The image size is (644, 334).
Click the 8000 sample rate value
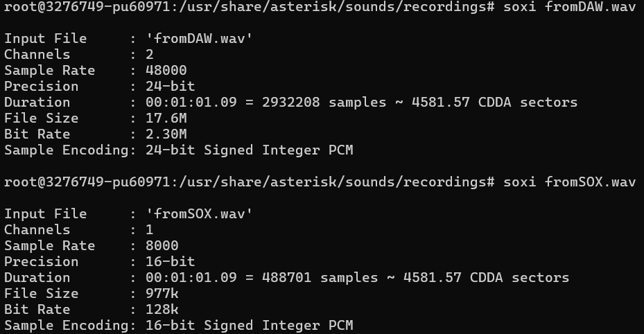point(162,246)
